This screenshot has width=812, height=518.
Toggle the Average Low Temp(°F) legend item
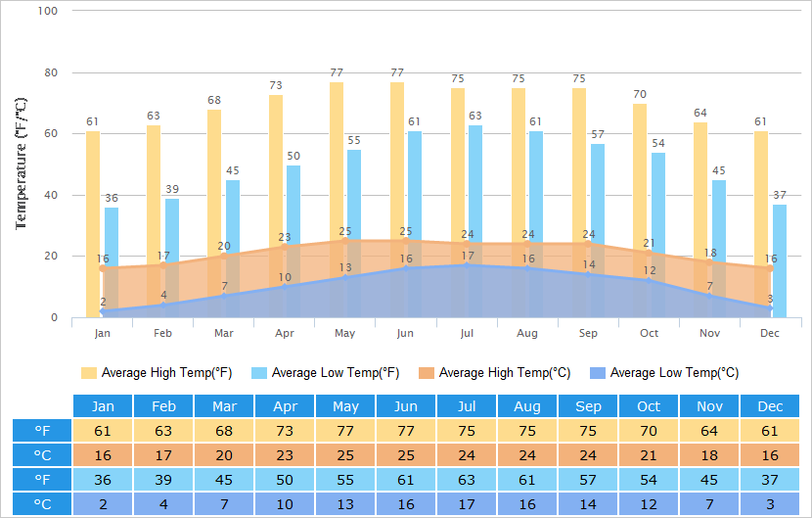325,373
